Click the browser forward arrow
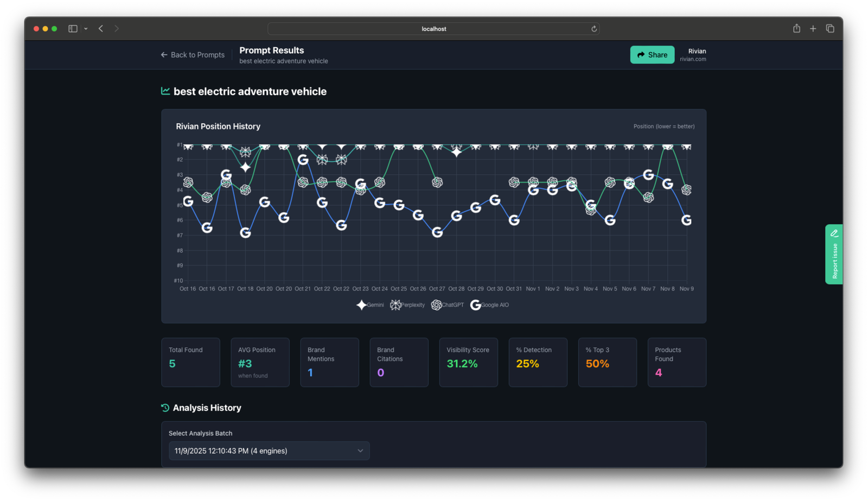The width and height of the screenshot is (868, 501). 117,29
